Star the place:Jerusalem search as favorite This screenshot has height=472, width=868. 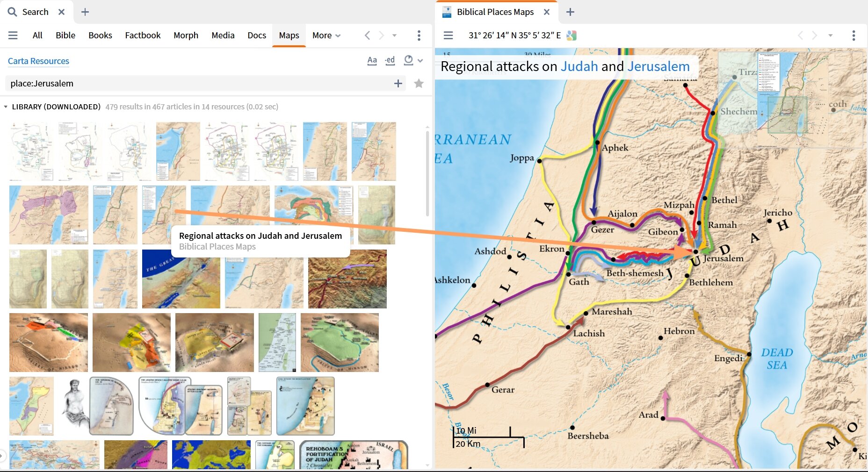[419, 84]
